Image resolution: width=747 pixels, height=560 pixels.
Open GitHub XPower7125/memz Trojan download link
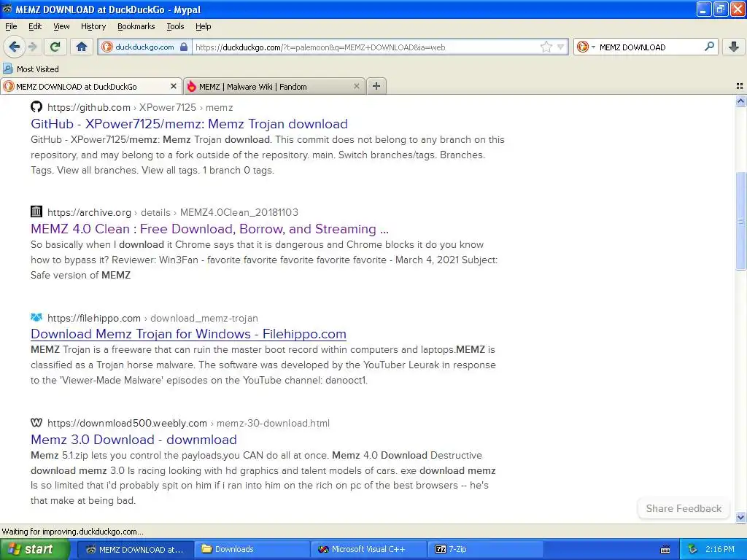189,124
